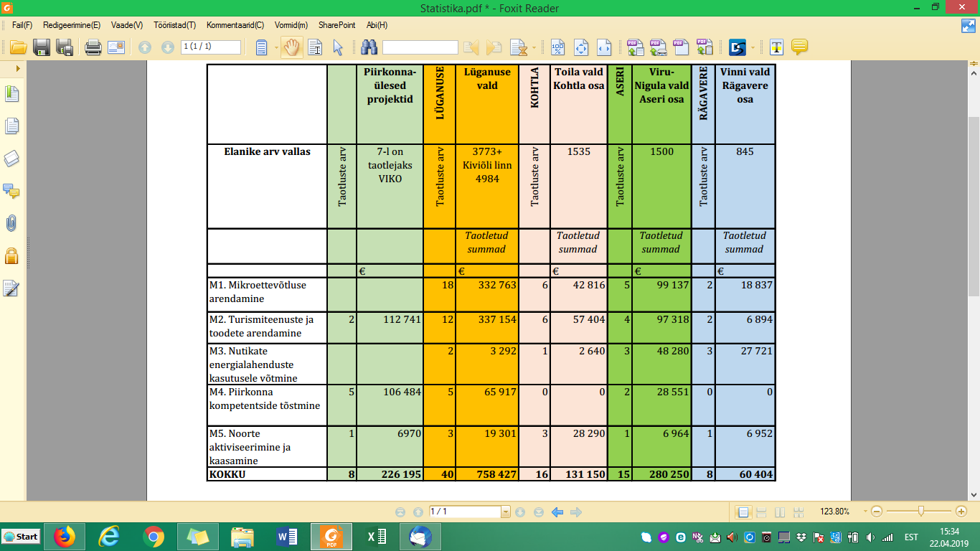The image size is (980, 551).
Task: Open Microsoft Word from the taskbar
Action: (287, 537)
